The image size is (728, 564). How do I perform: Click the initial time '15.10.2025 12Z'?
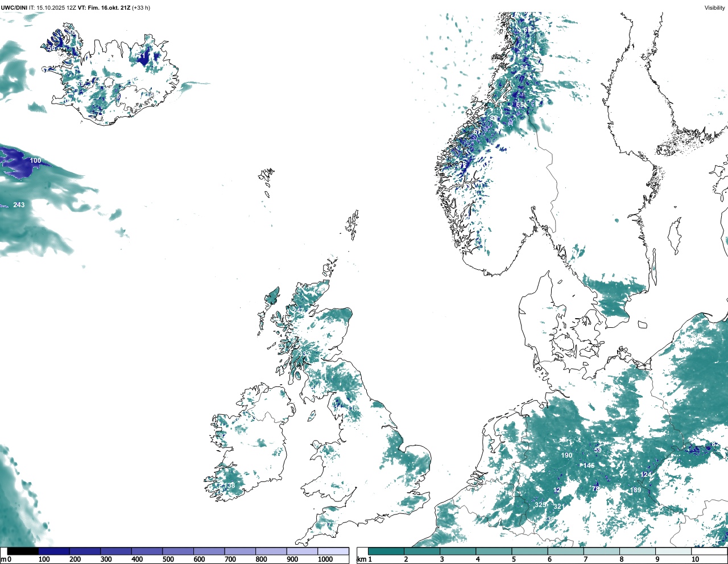tap(56, 7)
